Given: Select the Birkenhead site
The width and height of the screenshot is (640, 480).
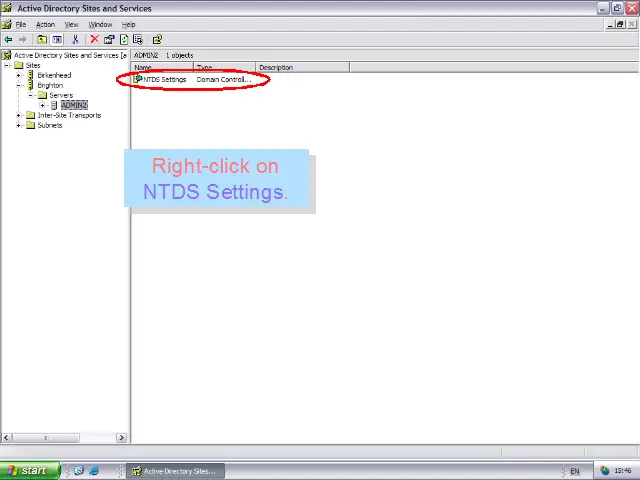Looking at the screenshot, I should point(54,75).
